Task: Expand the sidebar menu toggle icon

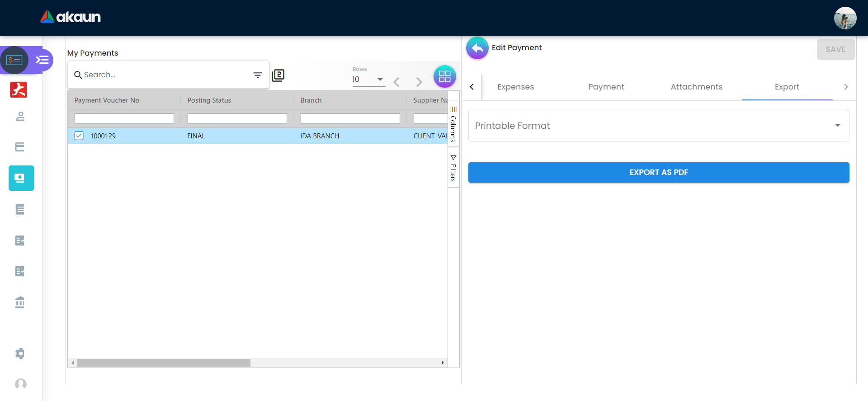Action: pos(42,60)
